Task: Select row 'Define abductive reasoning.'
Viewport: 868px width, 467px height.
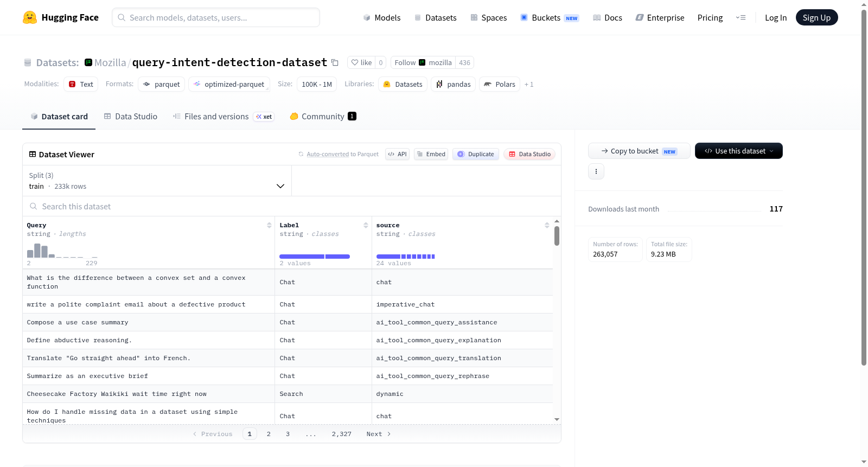Action: (288, 340)
